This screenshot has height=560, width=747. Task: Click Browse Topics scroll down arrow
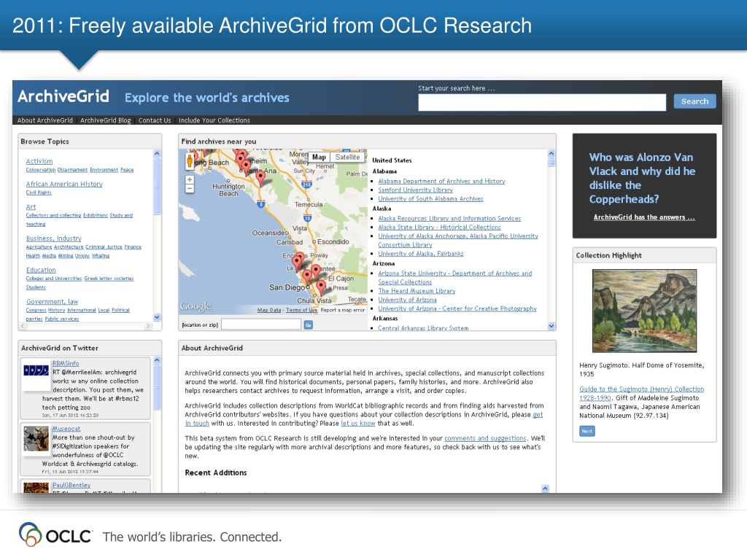point(157,317)
